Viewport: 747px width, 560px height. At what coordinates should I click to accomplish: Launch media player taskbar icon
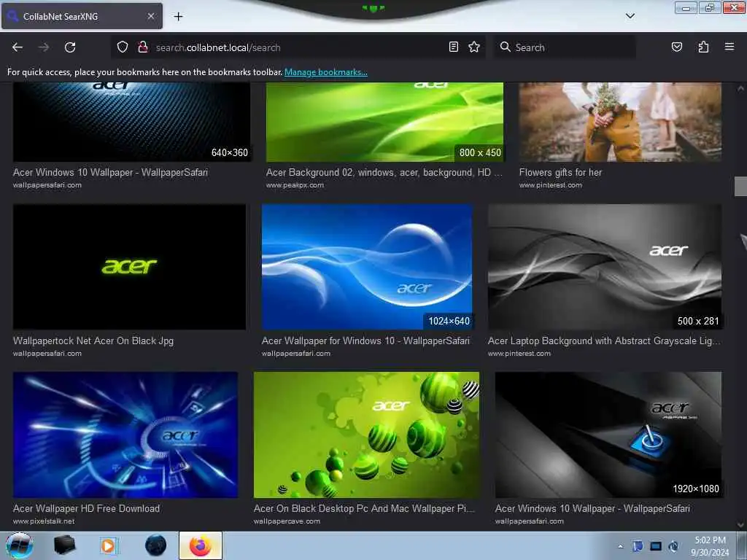point(108,545)
